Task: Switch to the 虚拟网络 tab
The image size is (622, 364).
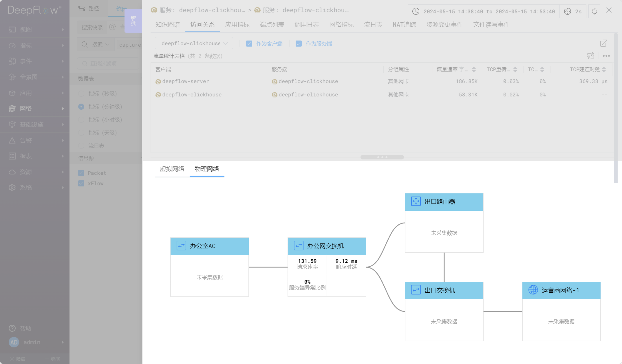Action: point(172,169)
